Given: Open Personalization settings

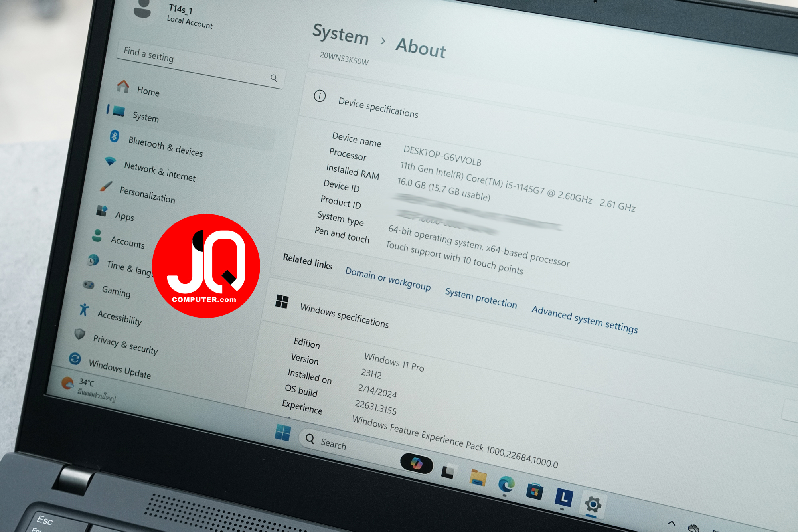Looking at the screenshot, I should tap(147, 194).
